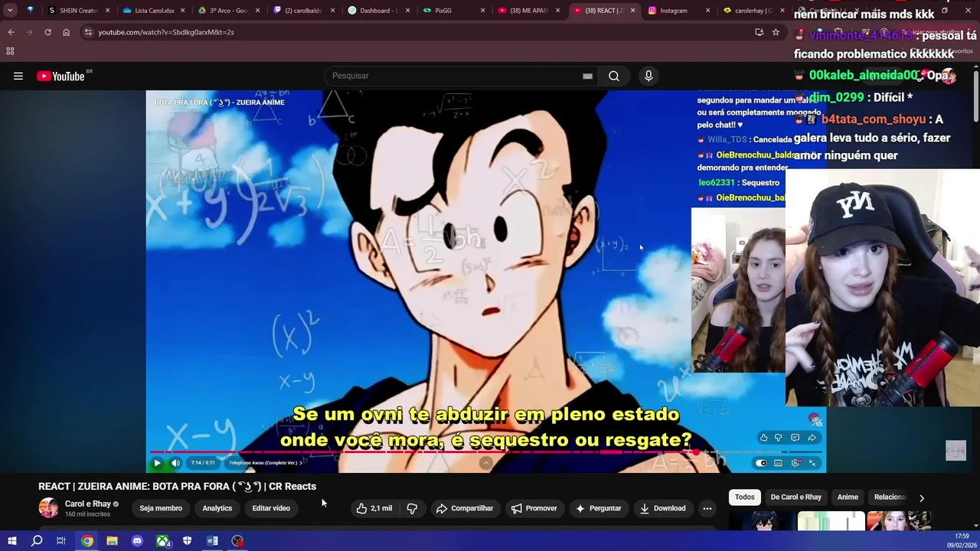
Task: Select the Todos filter chip
Action: pos(745,497)
